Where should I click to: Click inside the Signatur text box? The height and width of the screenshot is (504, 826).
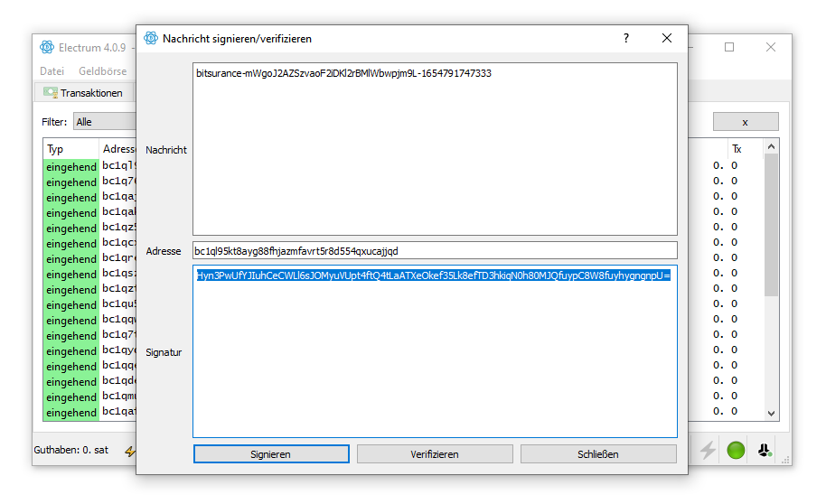coord(434,361)
